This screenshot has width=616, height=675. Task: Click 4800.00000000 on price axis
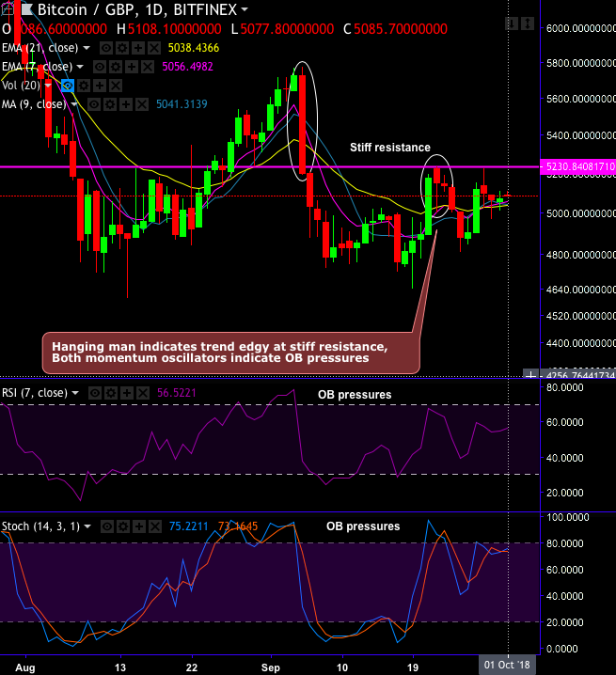[580, 255]
